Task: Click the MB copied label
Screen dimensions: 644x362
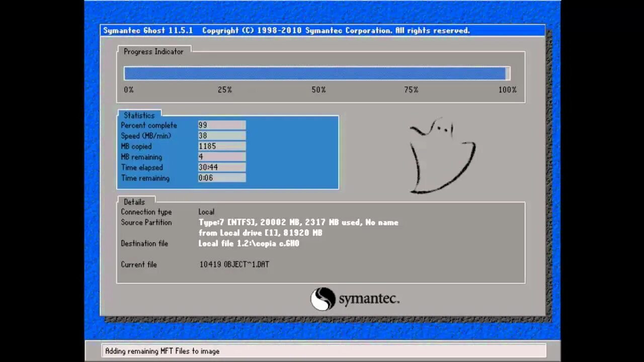Action: [x=136, y=146]
